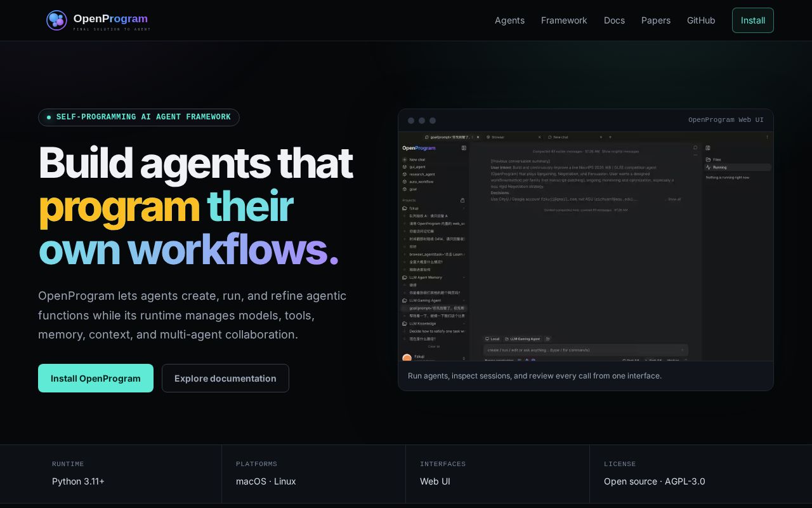The width and height of the screenshot is (812, 508).
Task: Click the 'Python 3.11+' runtime text
Action: tap(78, 481)
